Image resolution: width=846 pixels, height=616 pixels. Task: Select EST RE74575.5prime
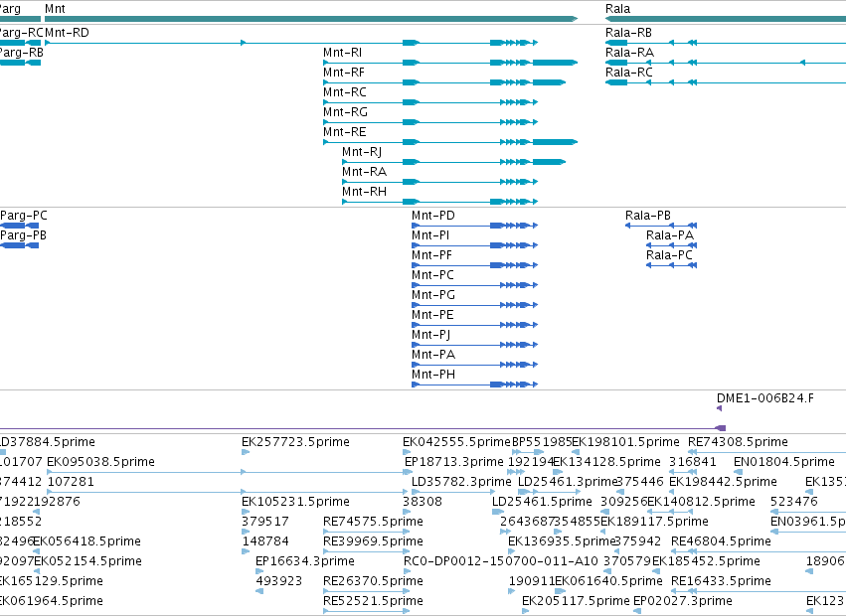click(373, 522)
